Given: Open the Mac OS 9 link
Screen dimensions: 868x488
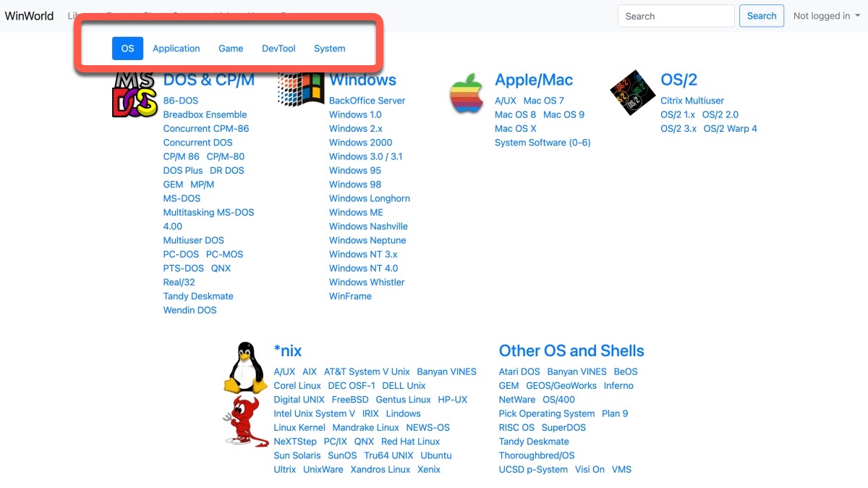Looking at the screenshot, I should click(x=563, y=114).
